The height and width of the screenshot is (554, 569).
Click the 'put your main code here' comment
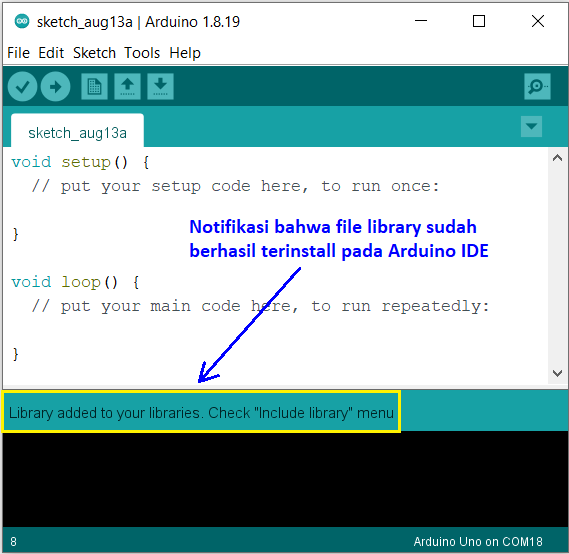pos(260,306)
